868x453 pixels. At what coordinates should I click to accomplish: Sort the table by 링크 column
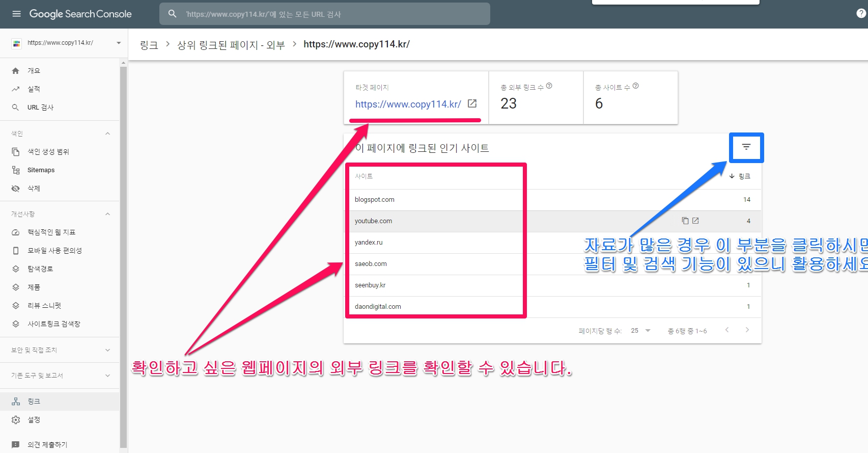[x=740, y=176]
